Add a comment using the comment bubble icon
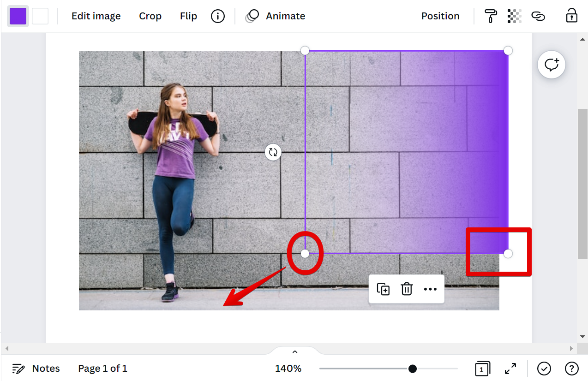The height and width of the screenshot is (381, 588). coord(552,65)
